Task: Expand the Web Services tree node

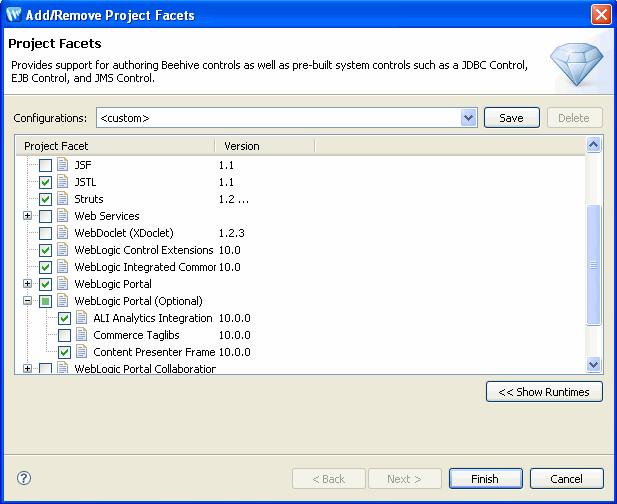Action: coord(27,216)
